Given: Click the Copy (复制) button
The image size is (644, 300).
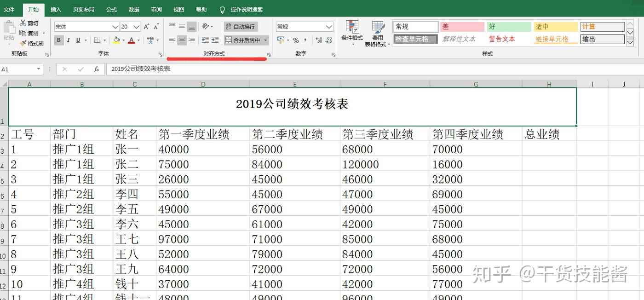Looking at the screenshot, I should pyautogui.click(x=29, y=33).
